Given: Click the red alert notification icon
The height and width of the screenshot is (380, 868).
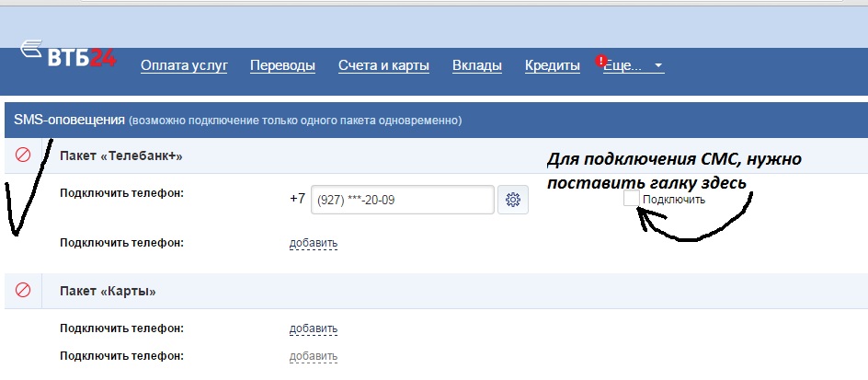Looking at the screenshot, I should click(x=601, y=62).
